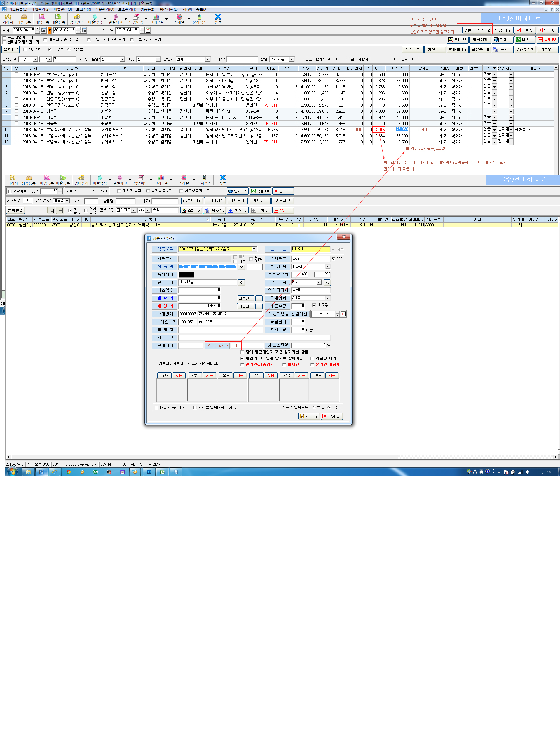Open 매입관리(2) menu

40,9
